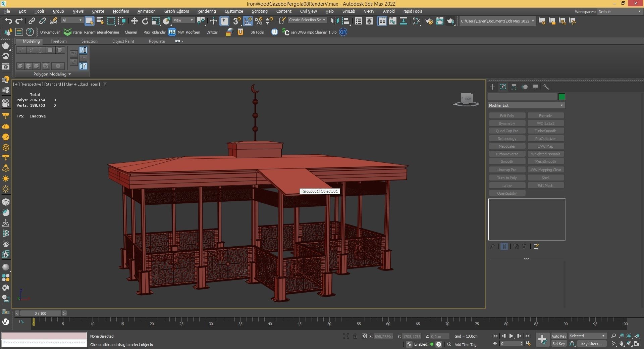Toggle Spinner Snap on the toolbar

[x=269, y=21]
